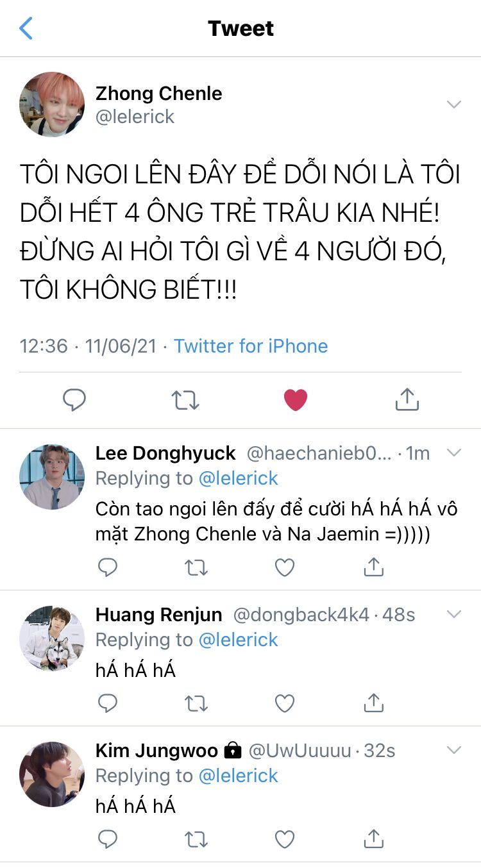This screenshot has width=481, height=868.
Task: Reply to Zhong Chenle's main tweet
Action: 74,400
